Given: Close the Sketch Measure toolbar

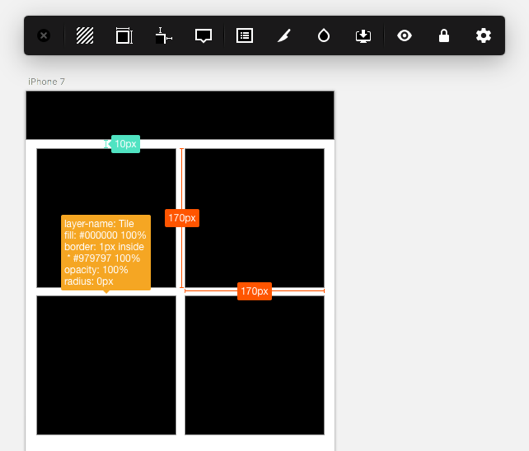Looking at the screenshot, I should click(x=44, y=35).
